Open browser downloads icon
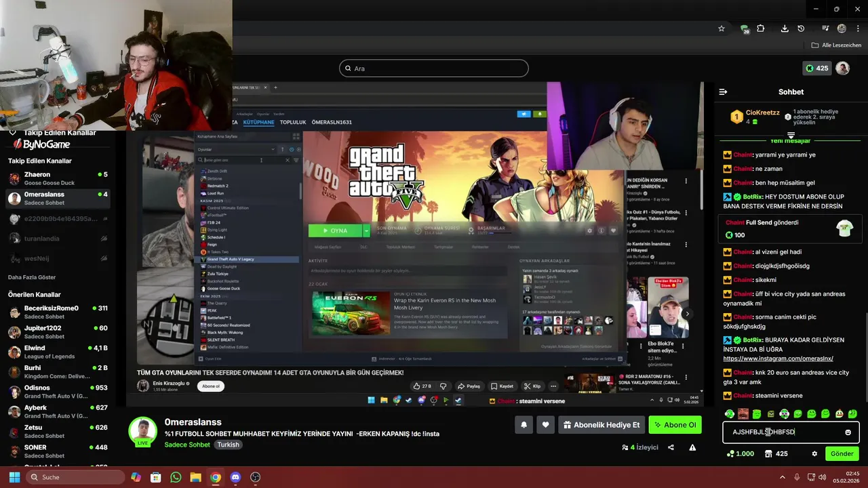The image size is (868, 488). click(x=785, y=28)
